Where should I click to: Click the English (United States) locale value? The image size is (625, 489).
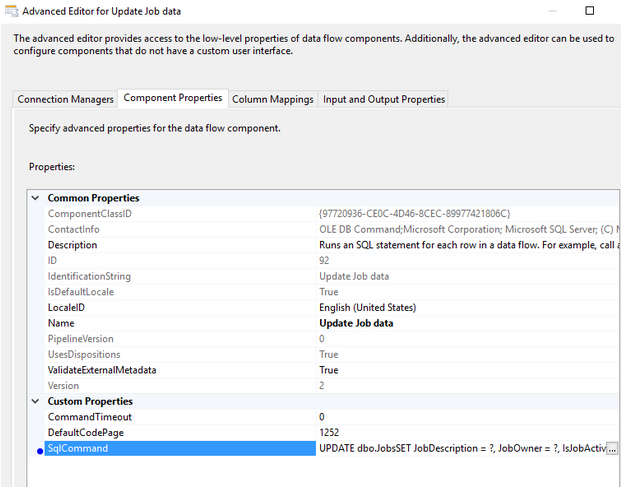[x=367, y=307]
